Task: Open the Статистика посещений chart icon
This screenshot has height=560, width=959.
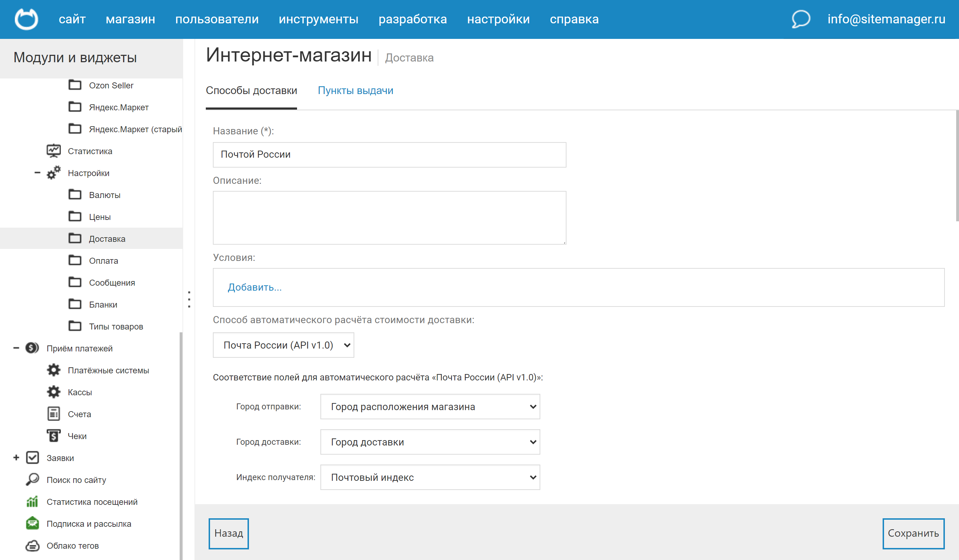Action: pyautogui.click(x=32, y=501)
